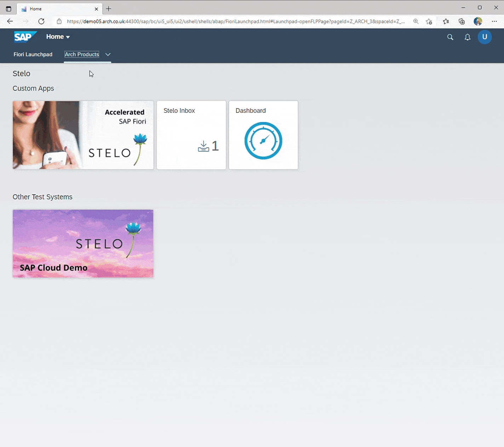Screen dimensions: 504x447
Task: Click the zoom magnifier in the address bar
Action: [x=416, y=21]
